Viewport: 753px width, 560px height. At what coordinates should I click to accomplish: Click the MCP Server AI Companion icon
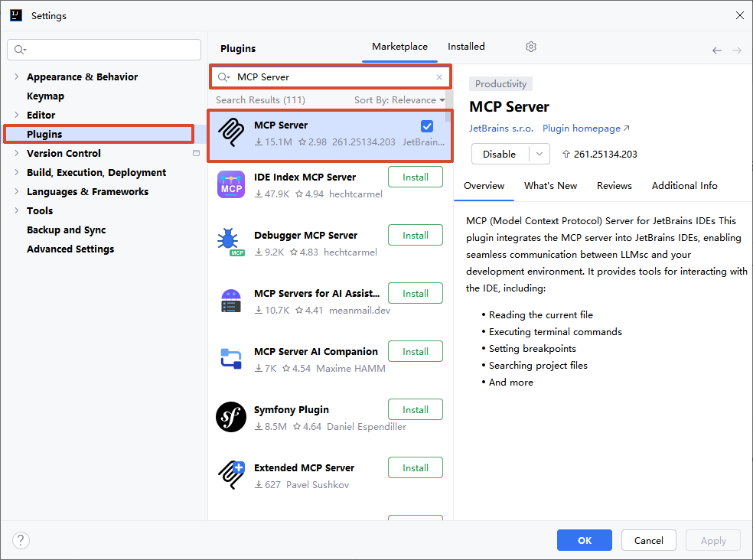pyautogui.click(x=231, y=358)
